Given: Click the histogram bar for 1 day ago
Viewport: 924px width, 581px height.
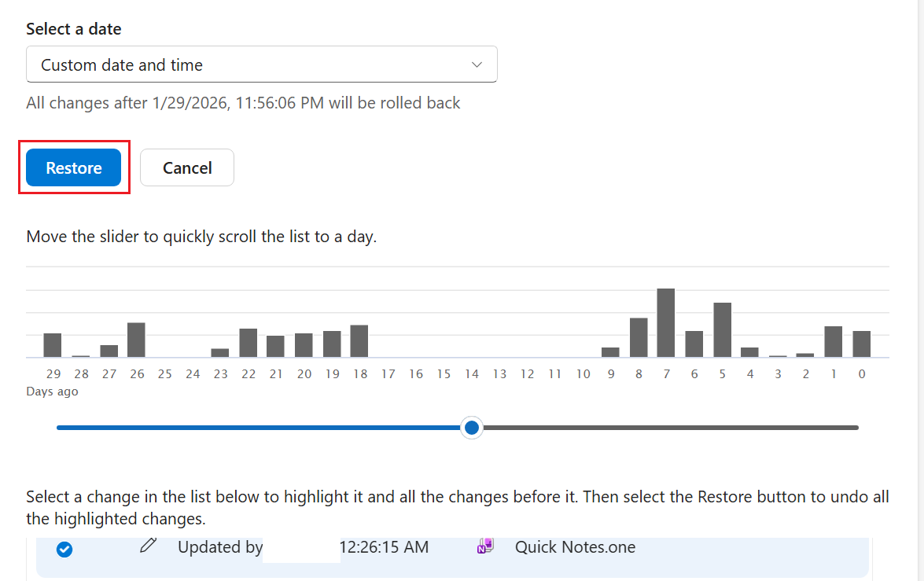Looking at the screenshot, I should point(834,342).
